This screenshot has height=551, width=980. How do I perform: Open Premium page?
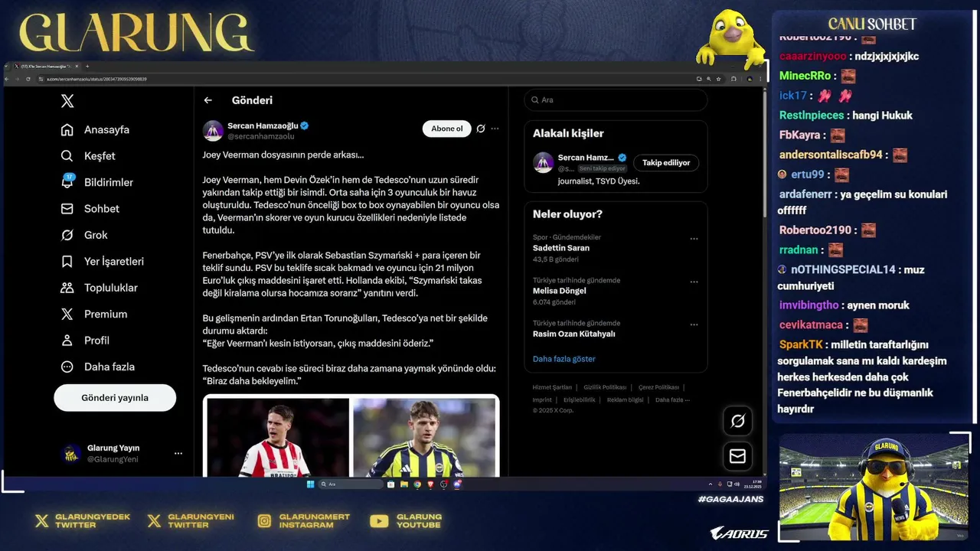pos(94,315)
